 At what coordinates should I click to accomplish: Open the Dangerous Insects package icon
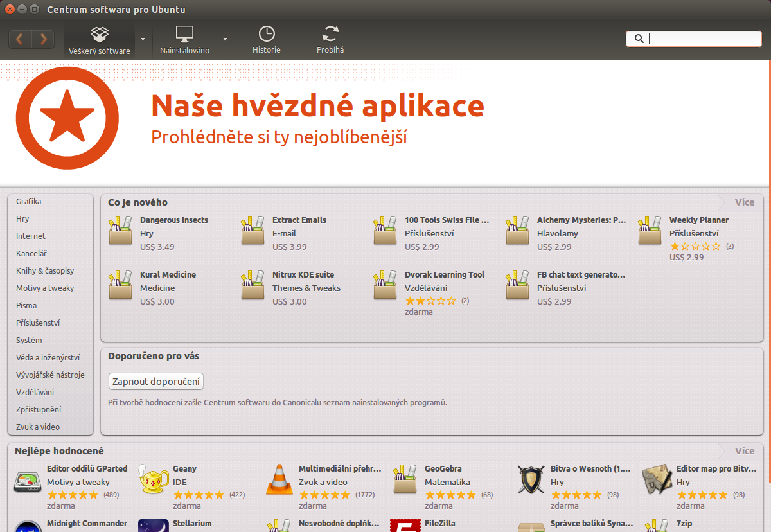pos(120,231)
